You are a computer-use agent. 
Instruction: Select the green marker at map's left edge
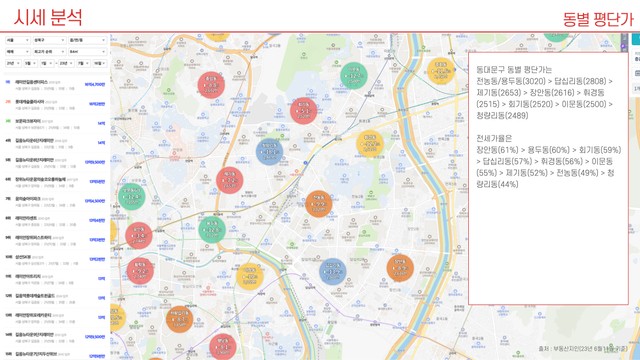(132, 196)
